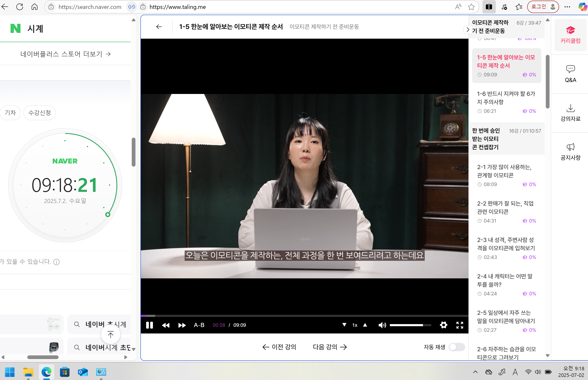Open video settings gear

point(443,325)
